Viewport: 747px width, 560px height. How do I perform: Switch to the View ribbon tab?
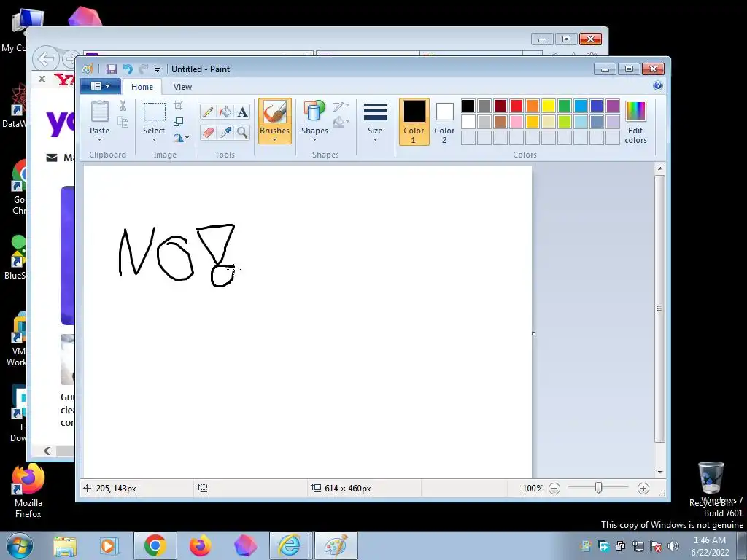[x=182, y=87]
